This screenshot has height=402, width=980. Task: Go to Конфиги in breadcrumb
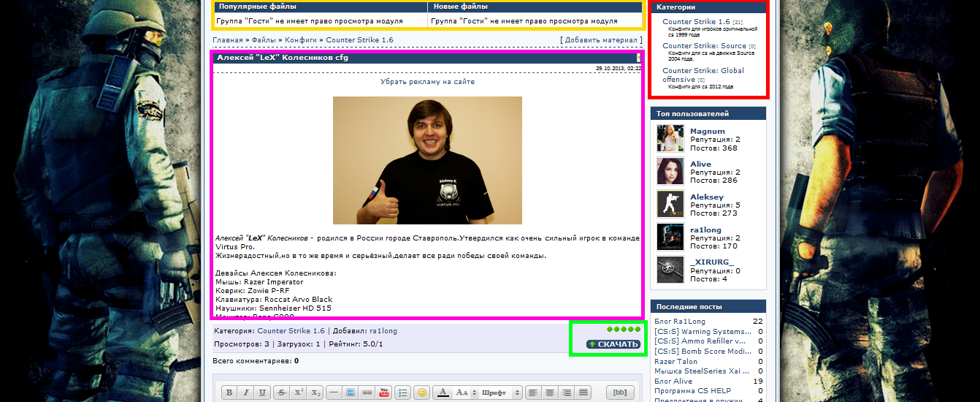point(301,40)
